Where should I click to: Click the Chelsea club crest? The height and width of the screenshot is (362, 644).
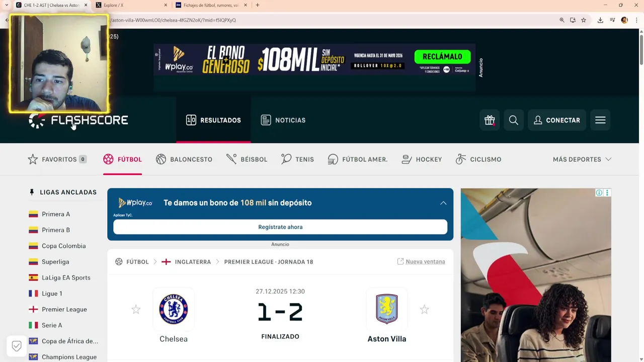[x=174, y=309]
